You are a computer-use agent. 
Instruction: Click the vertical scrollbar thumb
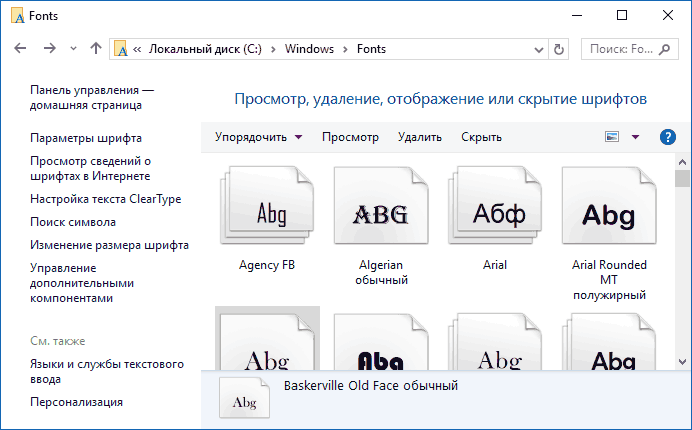pos(682,179)
